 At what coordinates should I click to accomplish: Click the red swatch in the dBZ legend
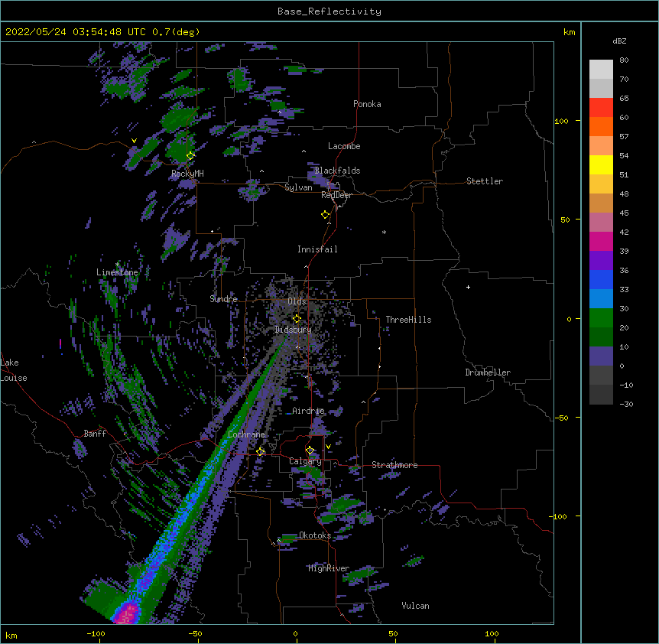(601, 107)
